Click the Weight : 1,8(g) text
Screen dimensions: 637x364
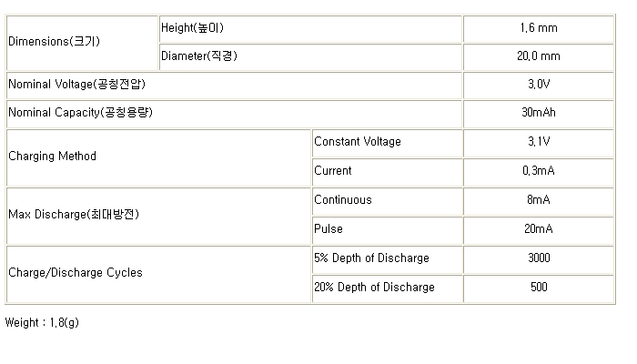pyautogui.click(x=43, y=322)
